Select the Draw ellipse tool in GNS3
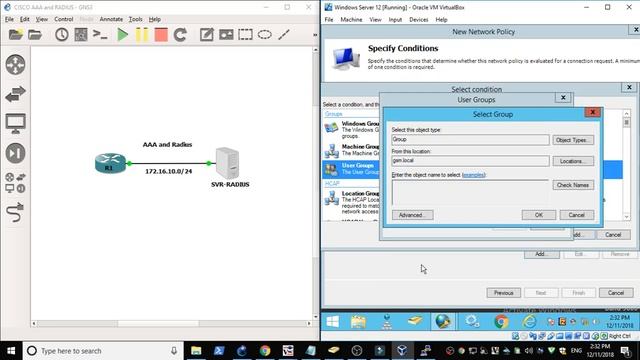Screen dimensions: 640x360 (264, 35)
